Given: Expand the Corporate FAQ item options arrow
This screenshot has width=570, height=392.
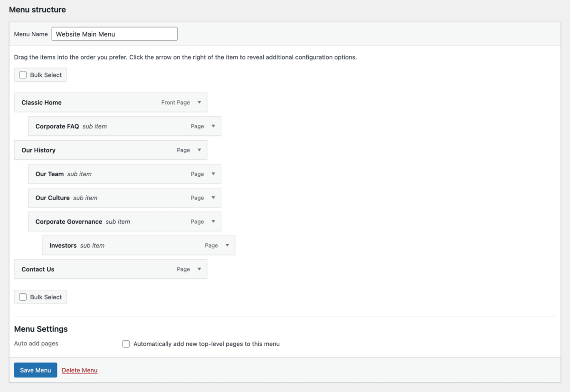Looking at the screenshot, I should click(213, 126).
